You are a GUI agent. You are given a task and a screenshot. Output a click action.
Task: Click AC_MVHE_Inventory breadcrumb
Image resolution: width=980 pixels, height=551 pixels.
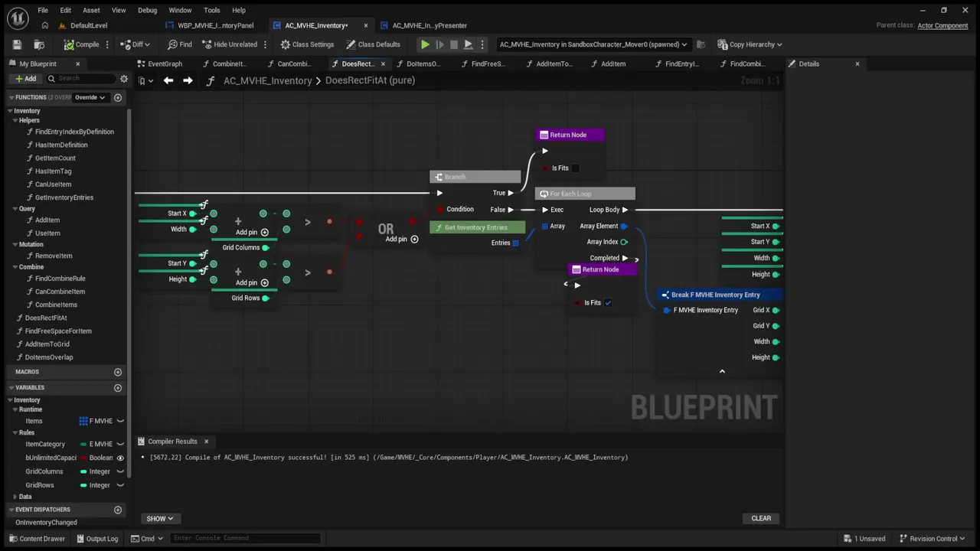pos(267,80)
